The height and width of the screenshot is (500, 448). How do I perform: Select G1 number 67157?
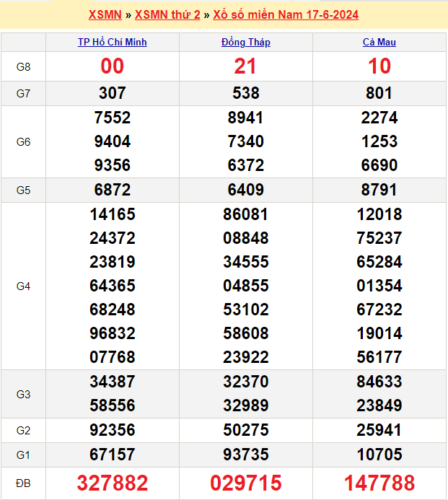(x=113, y=455)
